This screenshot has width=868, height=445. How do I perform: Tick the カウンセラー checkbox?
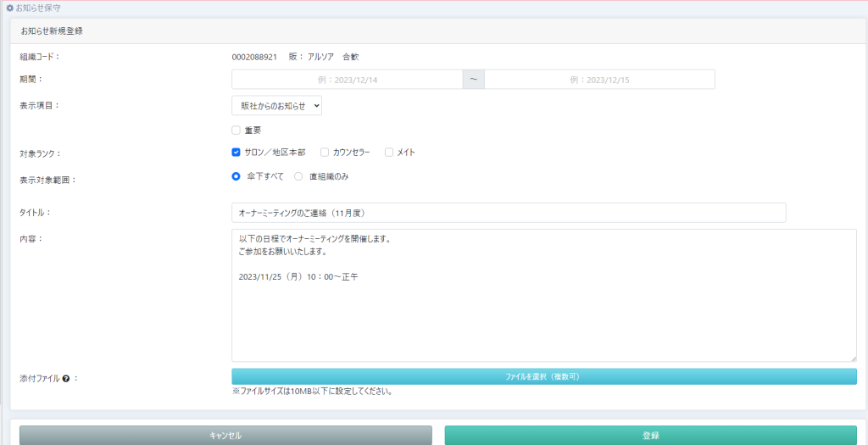[325, 153]
